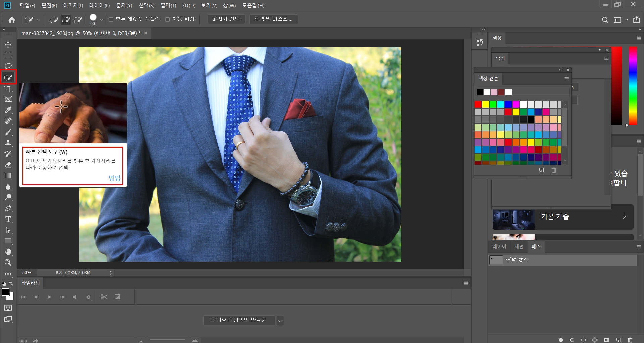The height and width of the screenshot is (343, 644).
Task: Choose the 'Subtract from selection' brush mode
Action: 78,20
